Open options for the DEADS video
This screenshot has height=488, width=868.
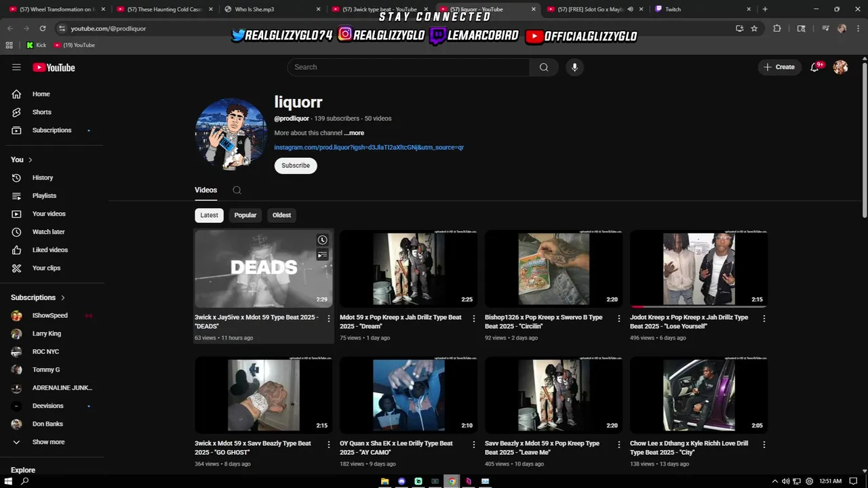[329, 319]
